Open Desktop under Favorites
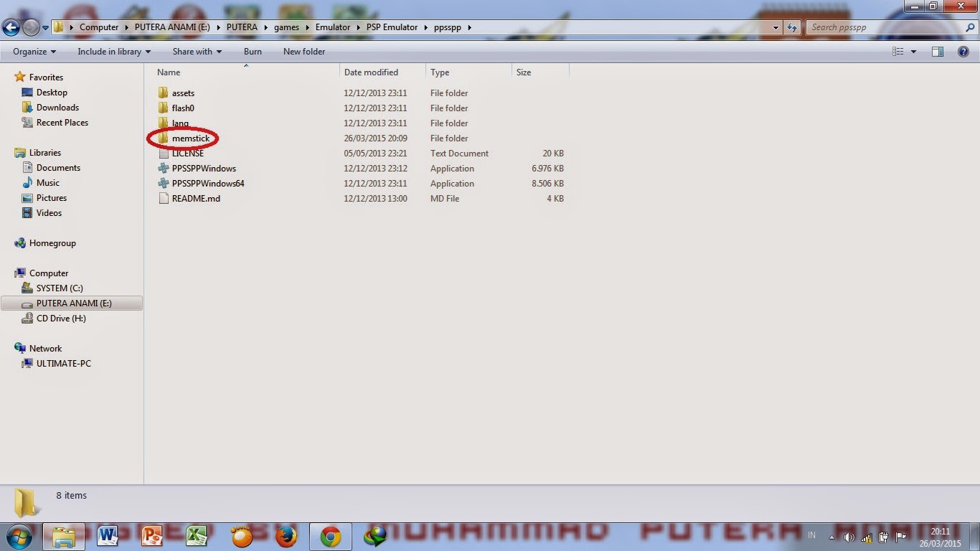 pyautogui.click(x=52, y=93)
